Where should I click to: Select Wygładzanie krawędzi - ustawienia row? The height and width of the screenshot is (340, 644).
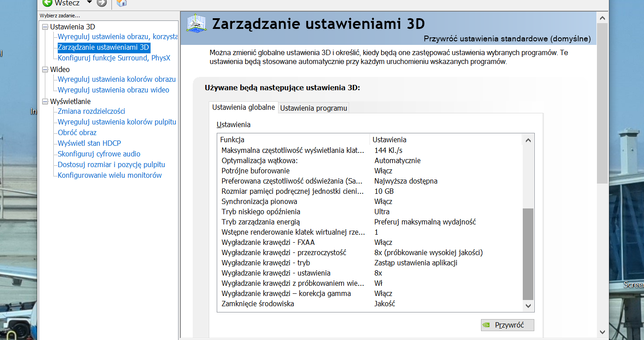pyautogui.click(x=370, y=273)
